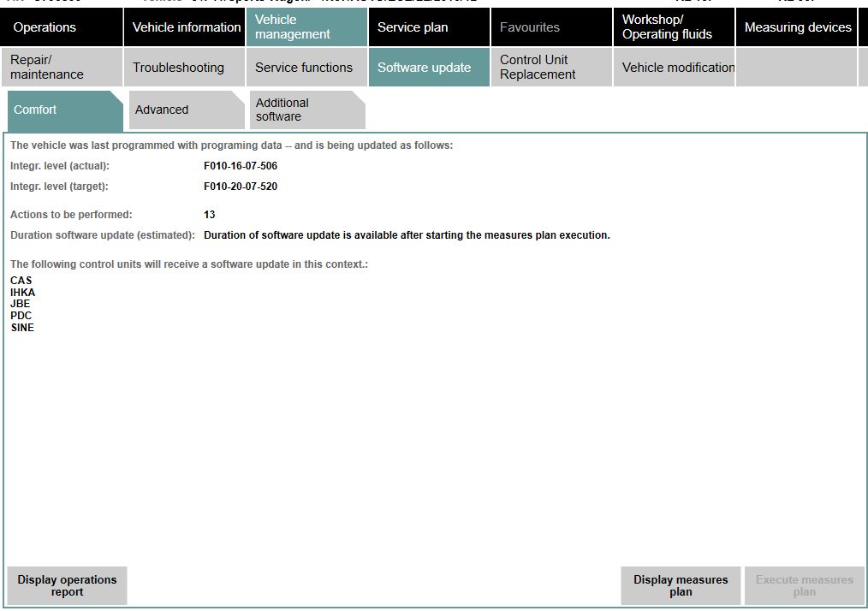Click PDC control unit entry
Image resolution: width=868 pixels, height=611 pixels.
point(21,316)
